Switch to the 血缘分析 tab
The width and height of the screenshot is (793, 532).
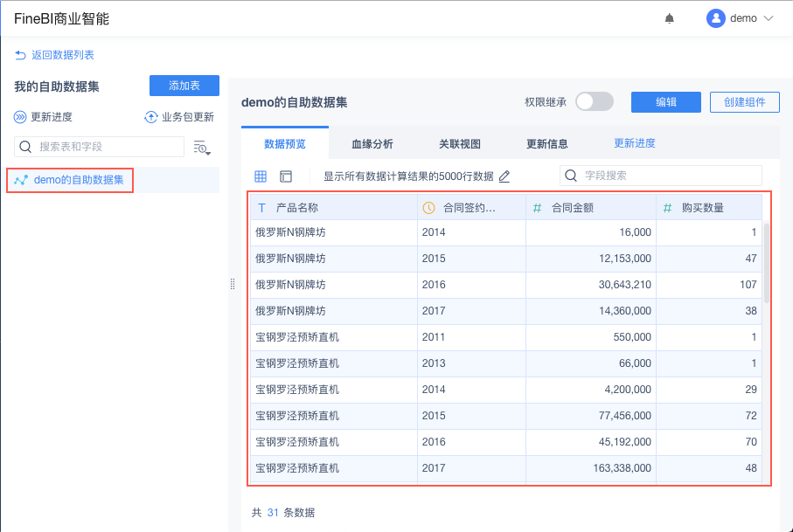372,144
